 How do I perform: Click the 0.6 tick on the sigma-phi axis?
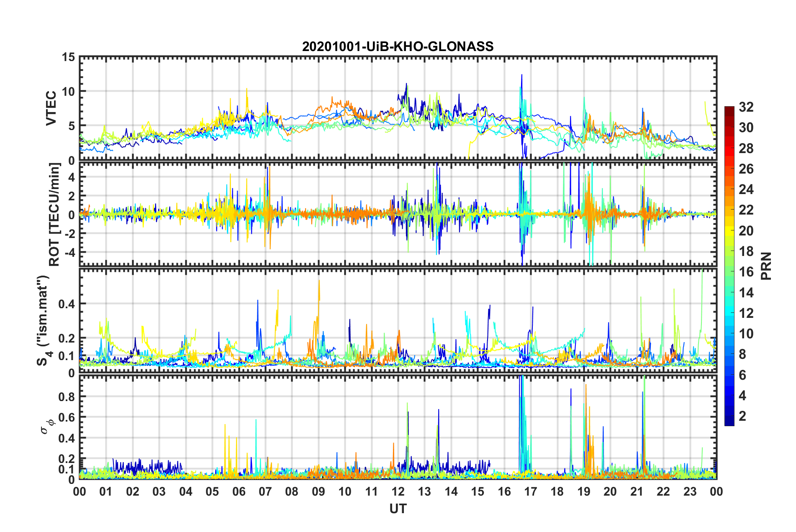(x=67, y=417)
